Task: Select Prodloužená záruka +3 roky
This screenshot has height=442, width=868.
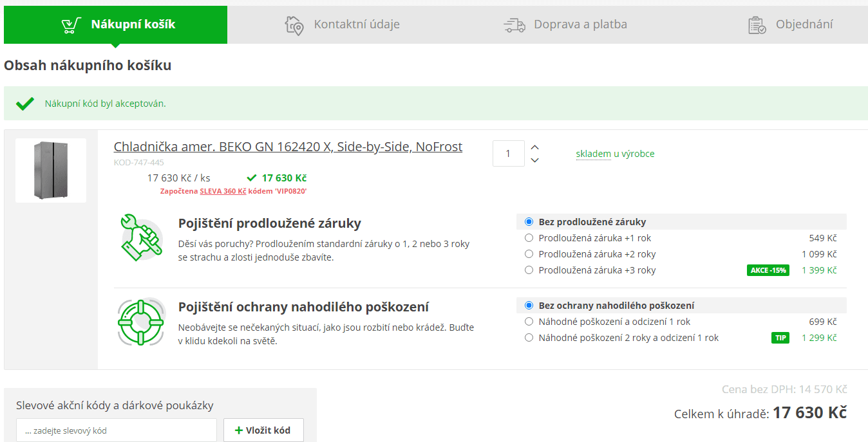Action: (x=529, y=270)
